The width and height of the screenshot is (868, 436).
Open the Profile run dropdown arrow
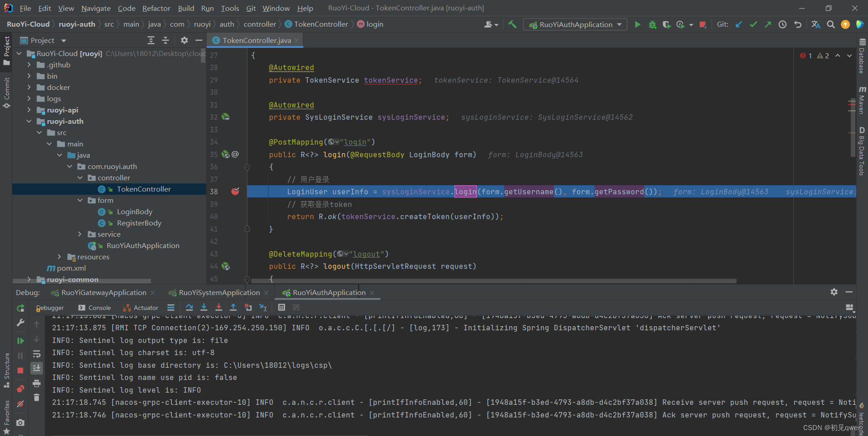(x=691, y=25)
